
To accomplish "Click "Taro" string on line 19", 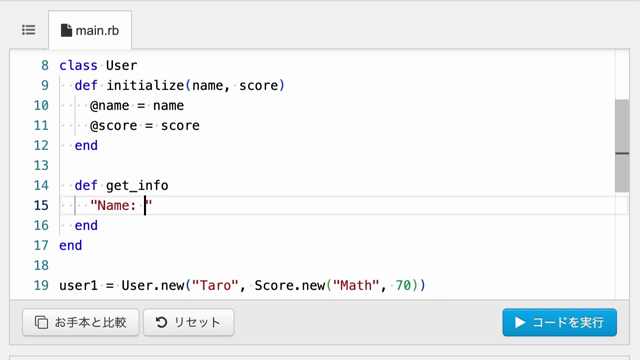I will 215,285.
